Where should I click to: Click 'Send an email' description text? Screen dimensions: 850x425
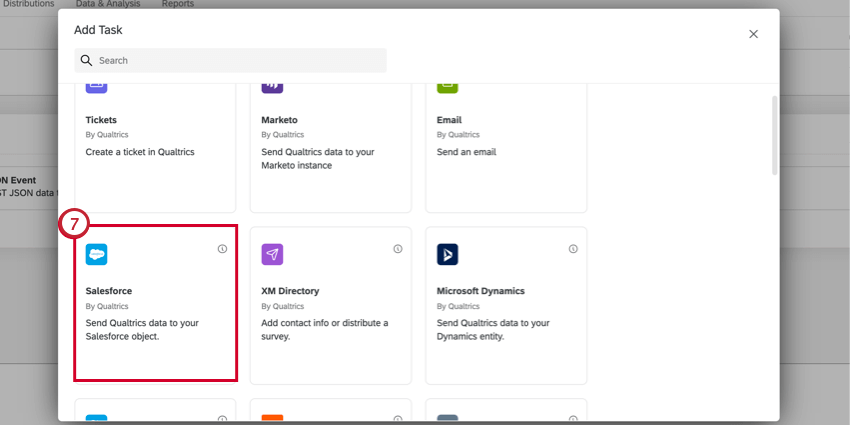point(466,152)
